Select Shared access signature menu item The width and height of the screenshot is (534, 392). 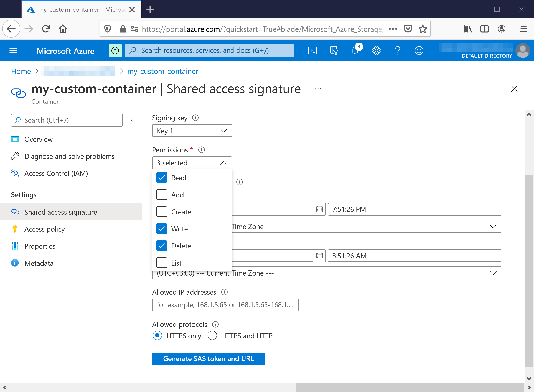[x=71, y=212]
